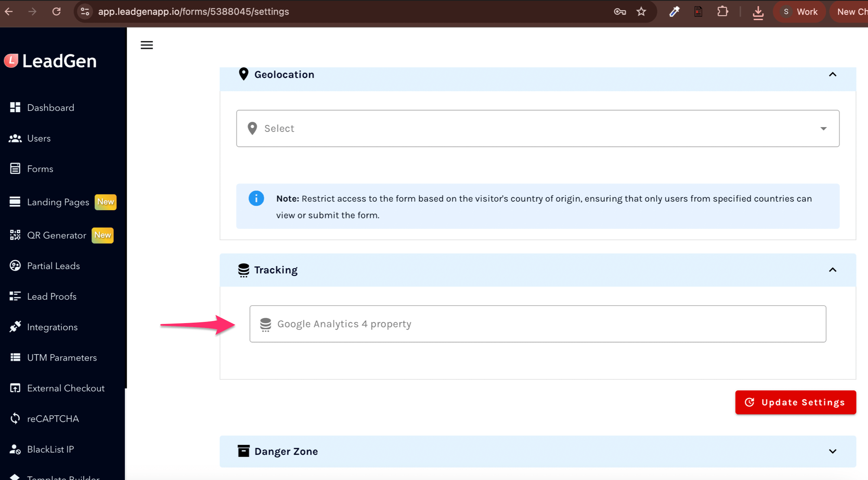Open the Geolocation country Select dropdown
The width and height of the screenshot is (868, 480).
(537, 128)
